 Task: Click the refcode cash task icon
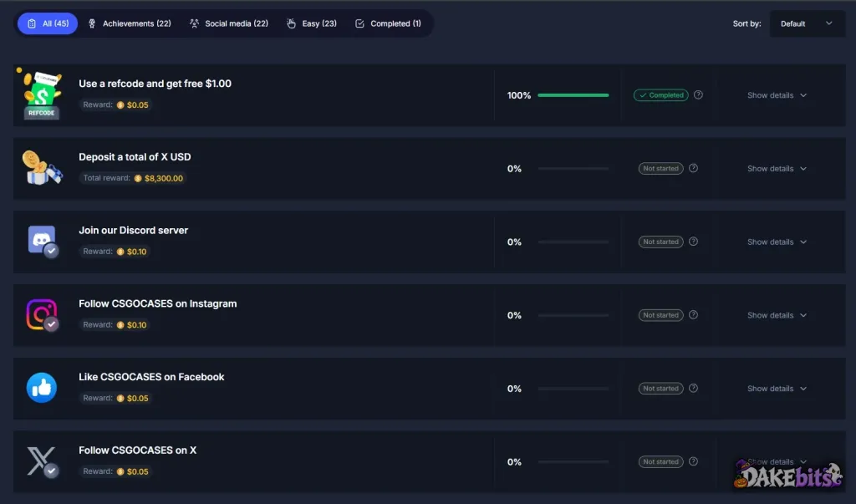(x=42, y=95)
